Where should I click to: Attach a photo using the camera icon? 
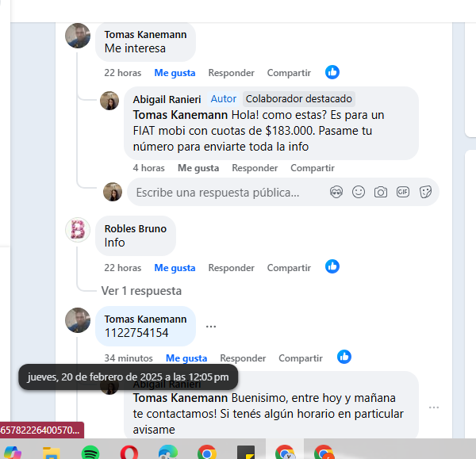click(x=380, y=192)
